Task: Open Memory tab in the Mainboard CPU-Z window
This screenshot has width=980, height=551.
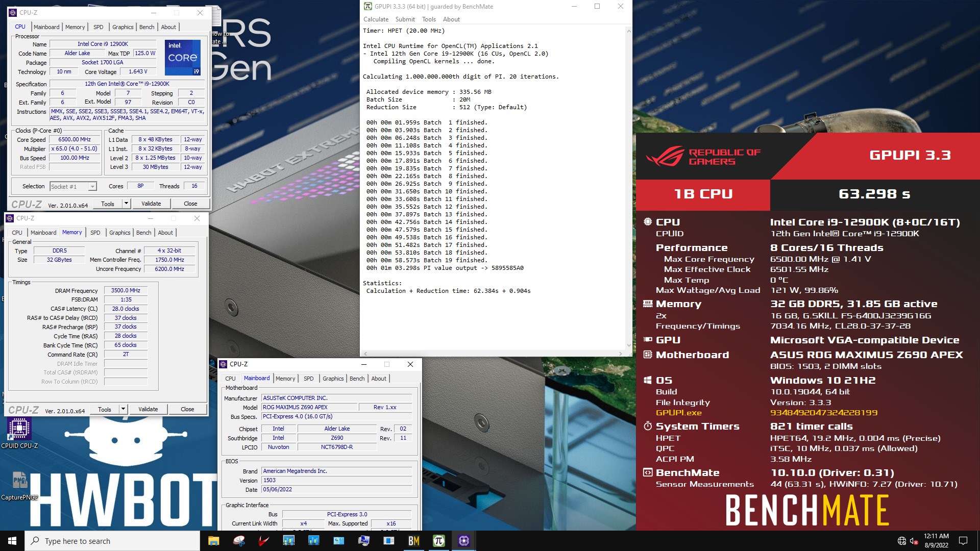Action: coord(285,379)
